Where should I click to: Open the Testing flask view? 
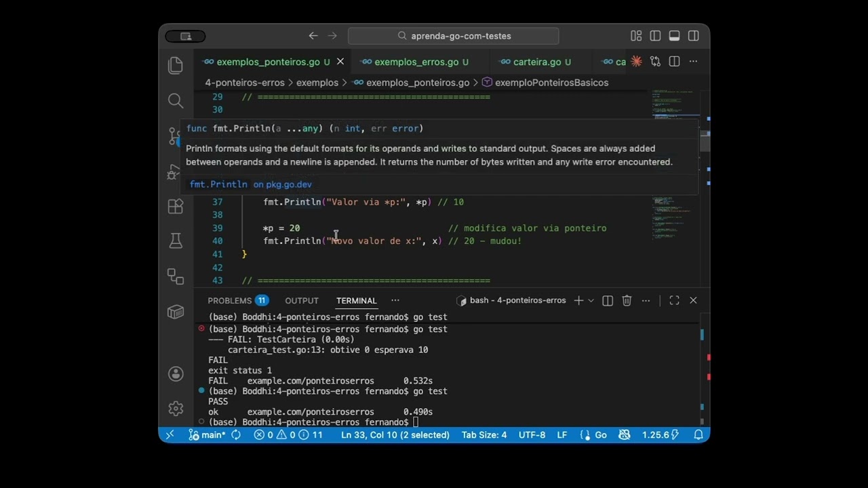pyautogui.click(x=176, y=241)
